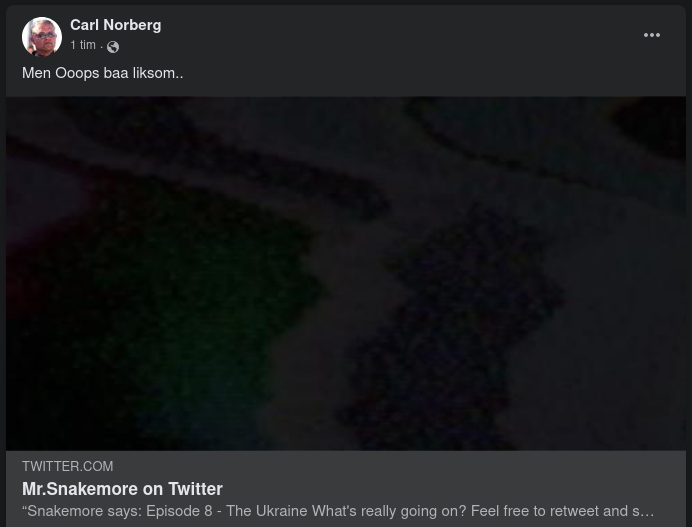Screen dimensions: 692x527
Task: Open the post via '1 tim' timestamp
Action: click(83, 45)
